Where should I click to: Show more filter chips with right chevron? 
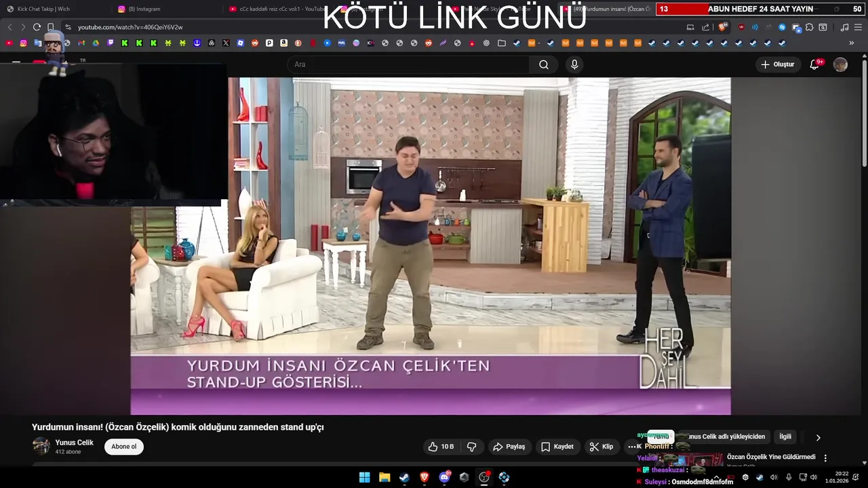pyautogui.click(x=818, y=437)
